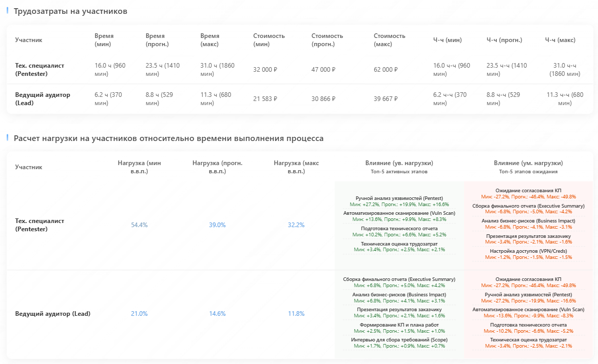The height and width of the screenshot is (364, 598).
Task: Select the "Нагрузка (макс в.в.п.)" column header
Action: point(296,167)
